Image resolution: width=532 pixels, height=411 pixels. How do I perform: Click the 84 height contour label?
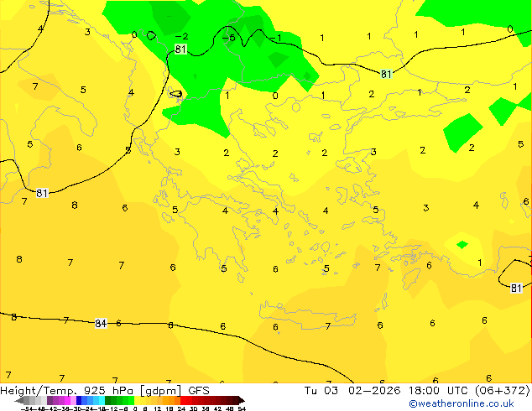(101, 323)
